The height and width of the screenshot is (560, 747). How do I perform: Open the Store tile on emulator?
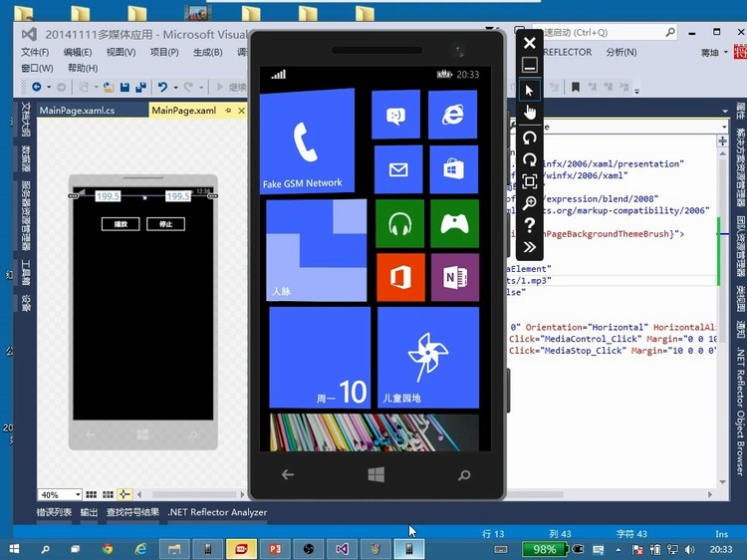[x=453, y=169]
